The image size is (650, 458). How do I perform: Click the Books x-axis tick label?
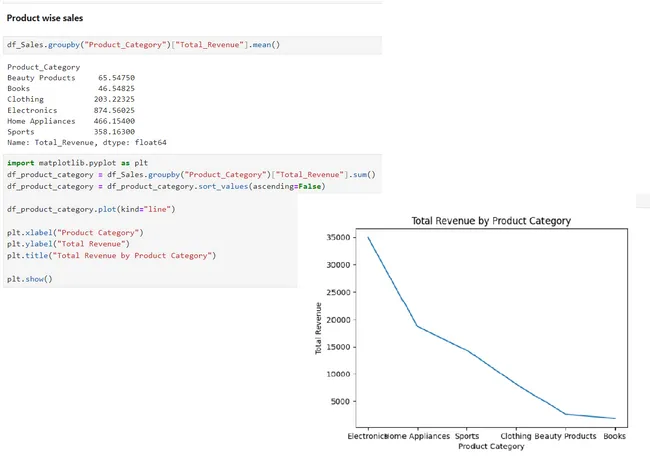[615, 436]
